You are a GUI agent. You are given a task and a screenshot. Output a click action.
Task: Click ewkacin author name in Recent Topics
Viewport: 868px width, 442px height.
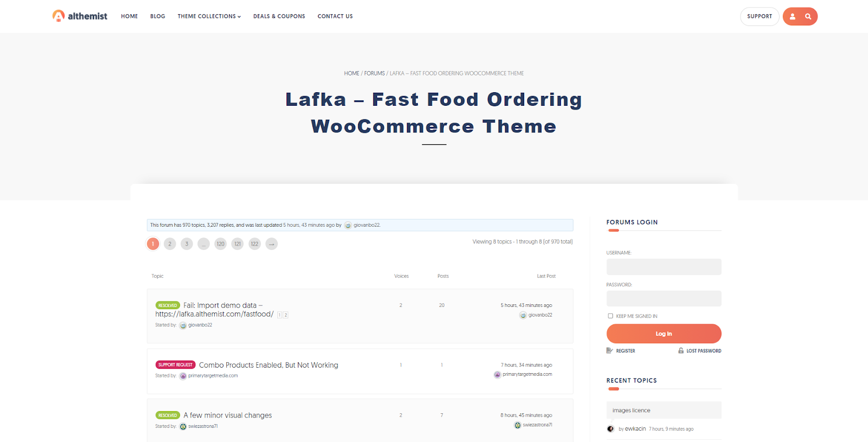(635, 429)
